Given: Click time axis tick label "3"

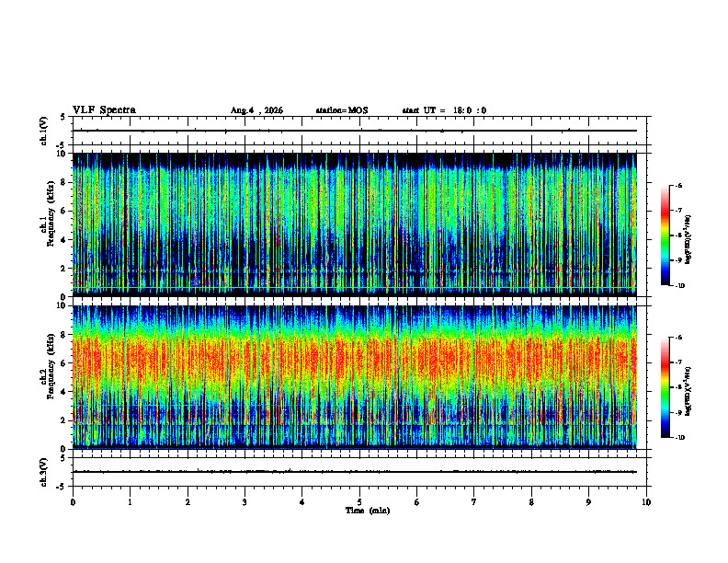Looking at the screenshot, I should (245, 502).
